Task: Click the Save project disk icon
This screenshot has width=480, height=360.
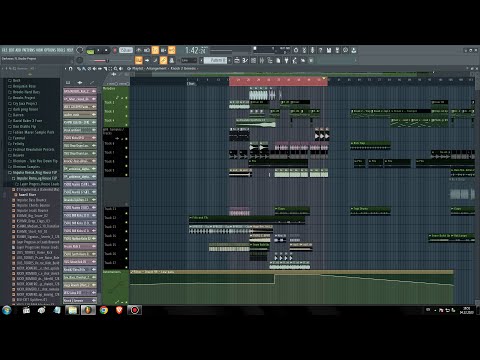Action: (329, 50)
